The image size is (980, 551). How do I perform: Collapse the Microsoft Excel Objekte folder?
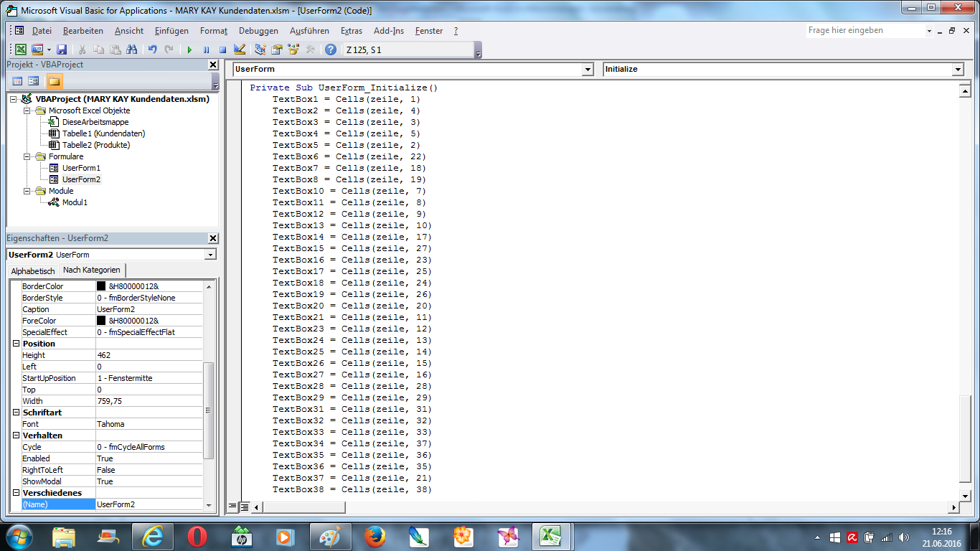click(27, 110)
